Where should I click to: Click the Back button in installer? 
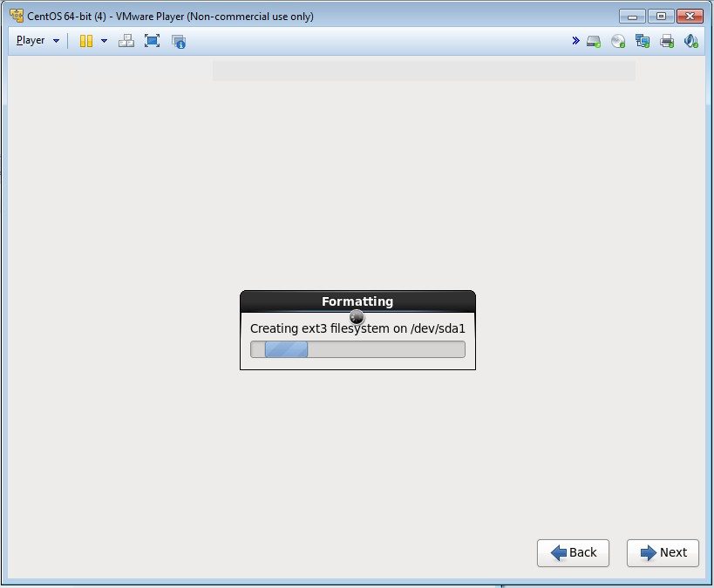pos(573,552)
